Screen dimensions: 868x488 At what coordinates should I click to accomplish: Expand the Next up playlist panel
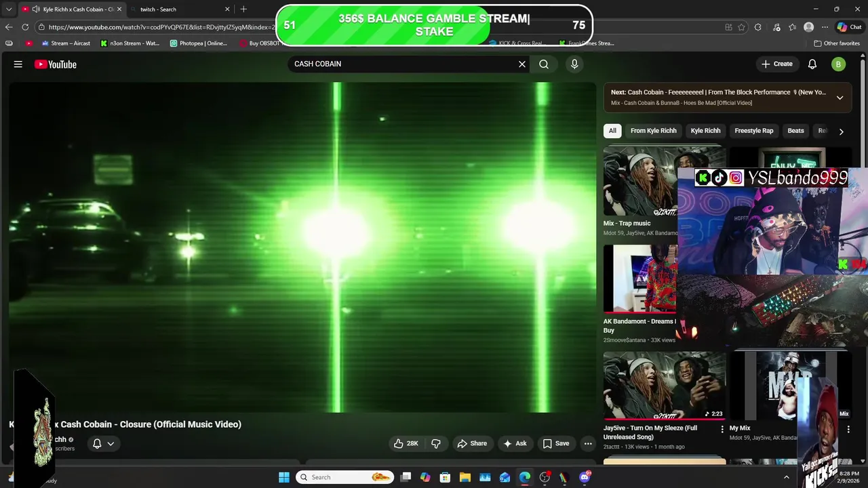(x=840, y=98)
